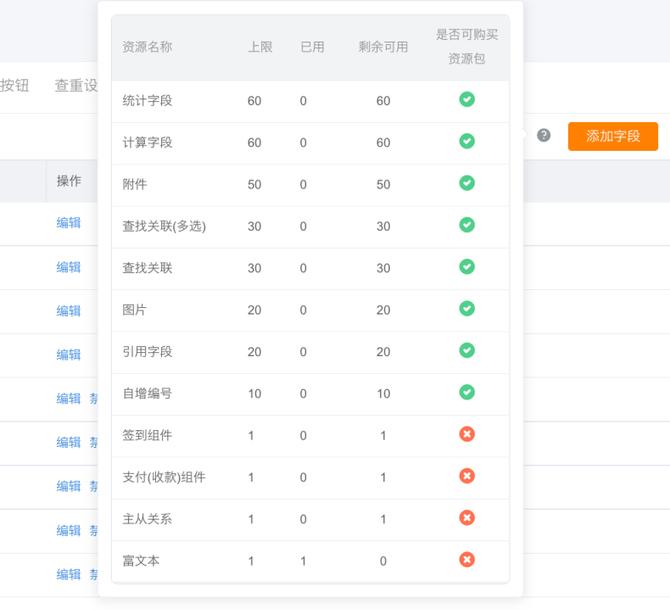
Task: Click the green check icon for 统计字段
Action: (467, 99)
